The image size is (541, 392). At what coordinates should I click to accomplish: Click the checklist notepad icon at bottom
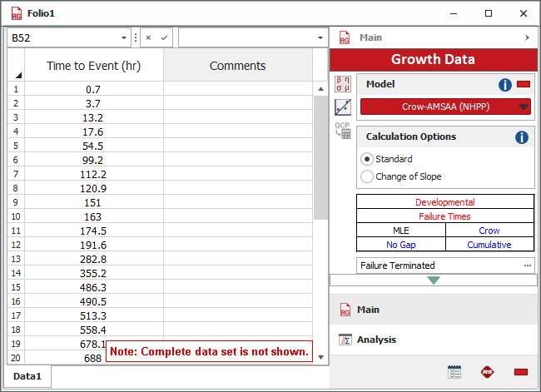(454, 372)
